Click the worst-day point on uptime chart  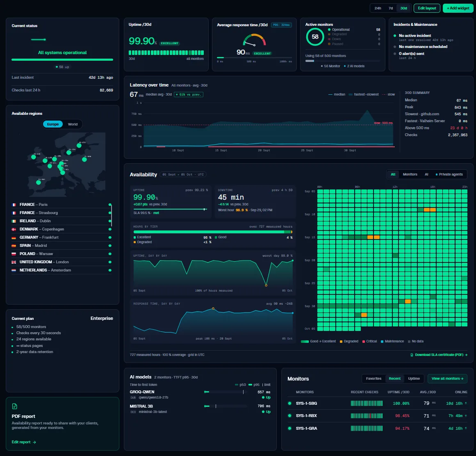click(x=266, y=285)
